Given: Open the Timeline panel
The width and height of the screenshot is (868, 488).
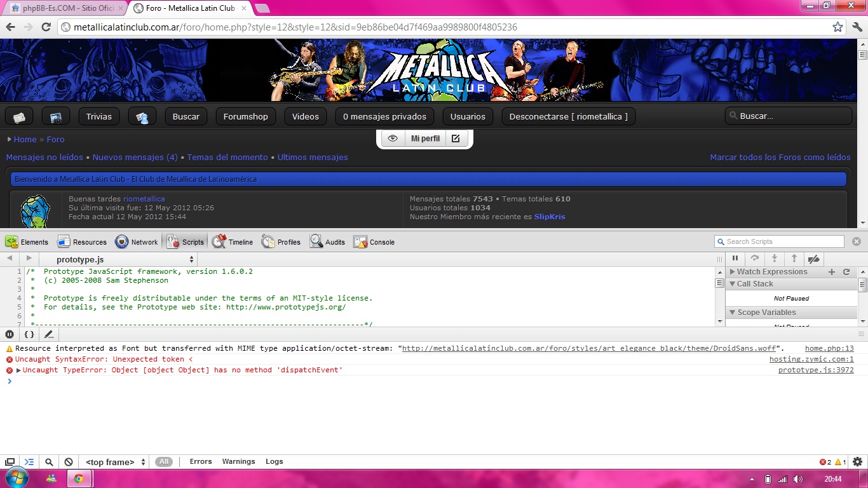Looking at the screenshot, I should (233, 241).
